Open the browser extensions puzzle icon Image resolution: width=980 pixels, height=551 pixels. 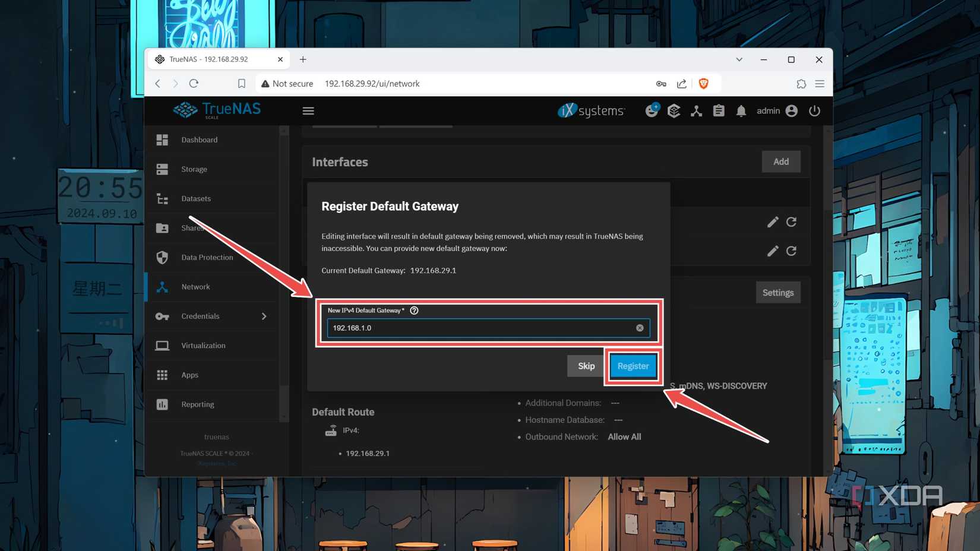[801, 84]
